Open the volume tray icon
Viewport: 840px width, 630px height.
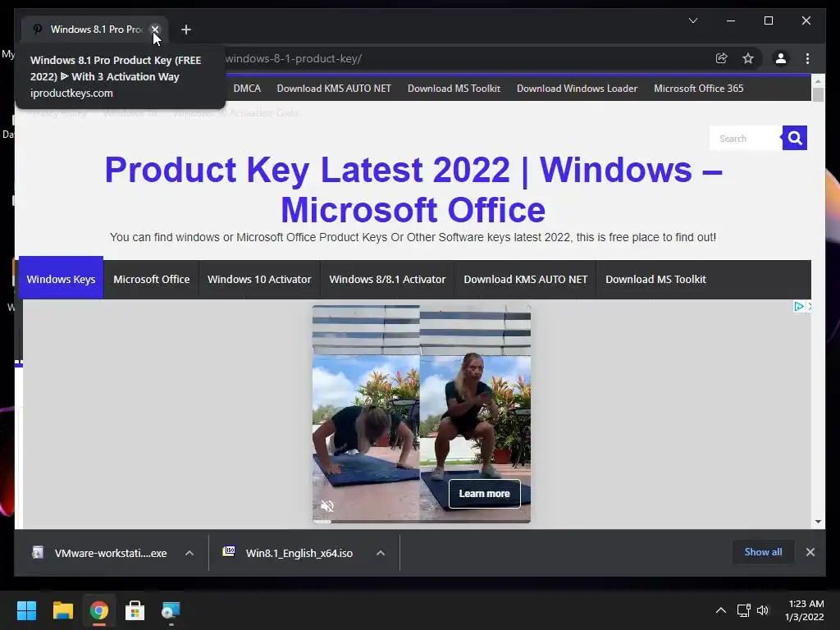(x=763, y=610)
